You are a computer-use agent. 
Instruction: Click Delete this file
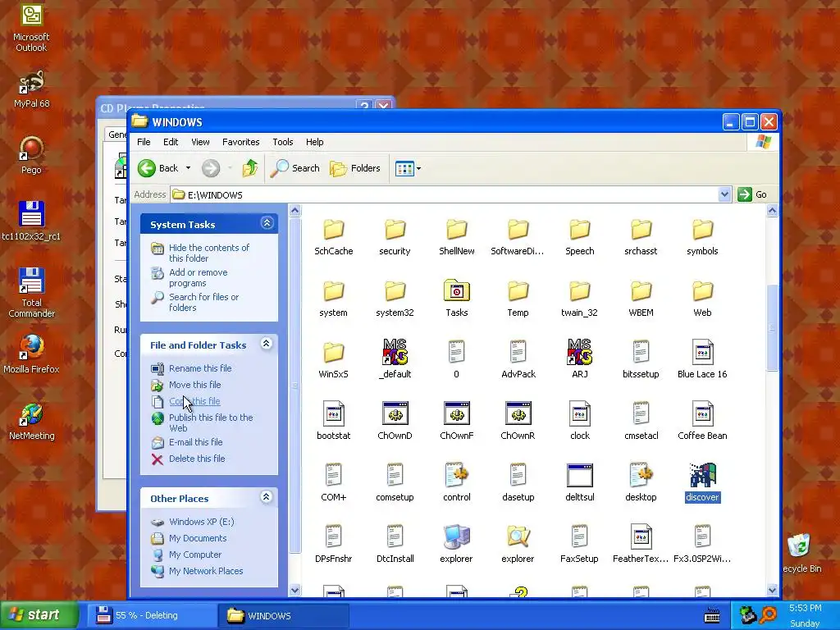click(x=197, y=459)
